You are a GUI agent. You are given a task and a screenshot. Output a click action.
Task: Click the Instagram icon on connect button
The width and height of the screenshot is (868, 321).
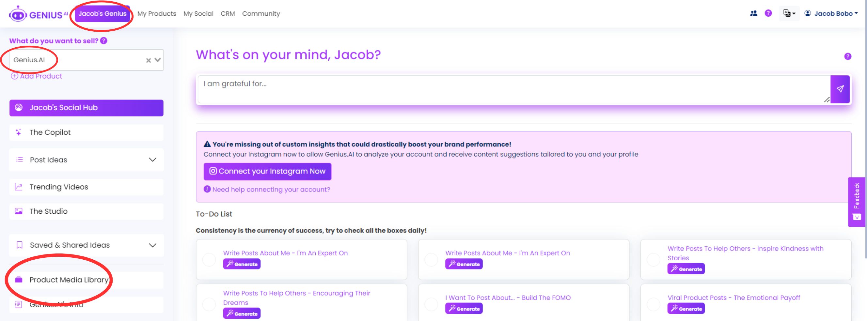[x=213, y=171]
